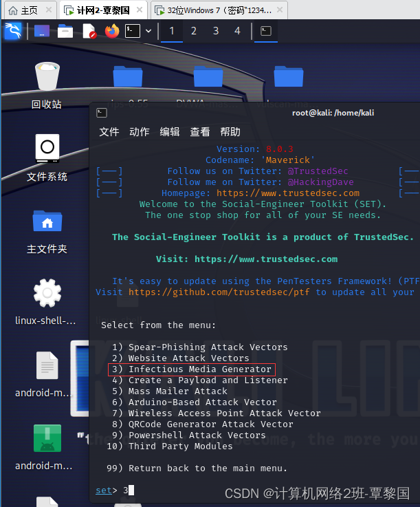Select the DVWA-mas desktop folder

208,78
